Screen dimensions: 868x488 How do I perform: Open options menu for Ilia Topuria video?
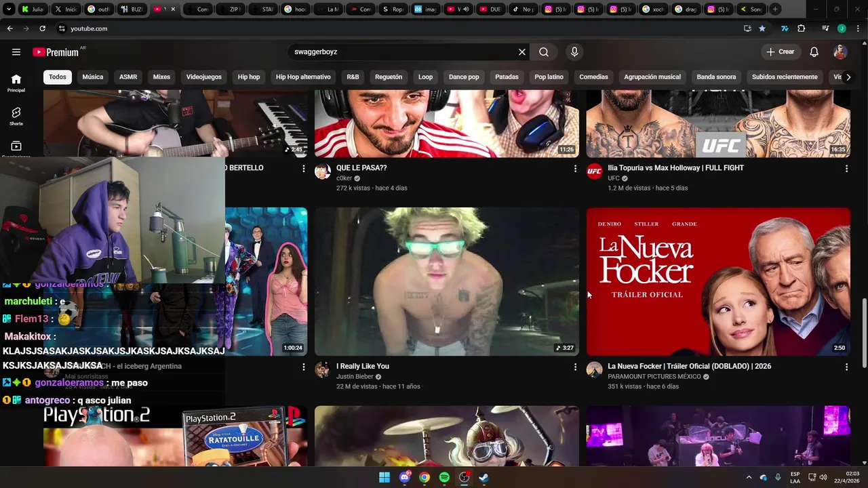[846, 168]
